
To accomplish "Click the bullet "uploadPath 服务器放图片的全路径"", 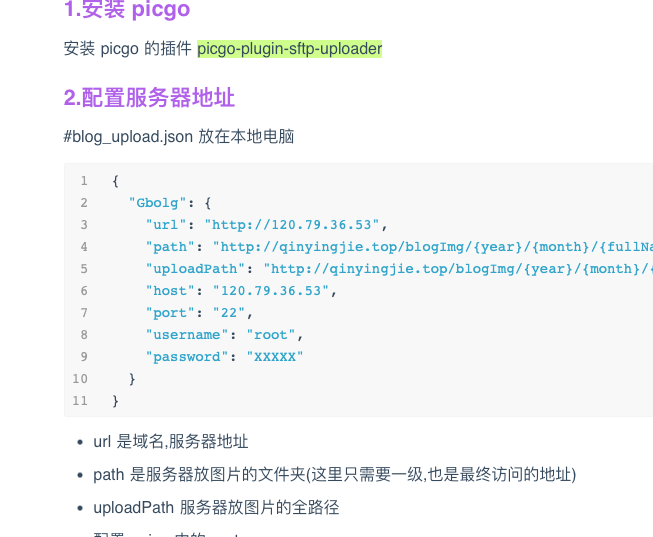I will [216, 507].
